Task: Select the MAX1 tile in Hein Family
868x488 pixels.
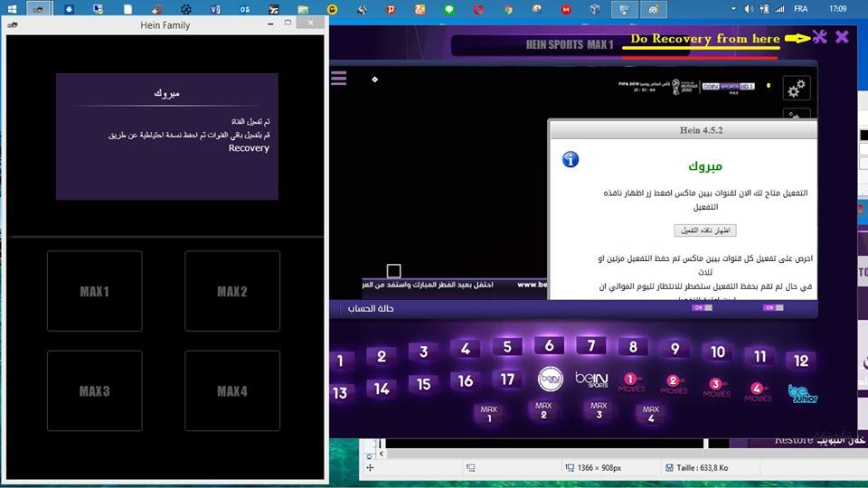Action: click(x=95, y=291)
